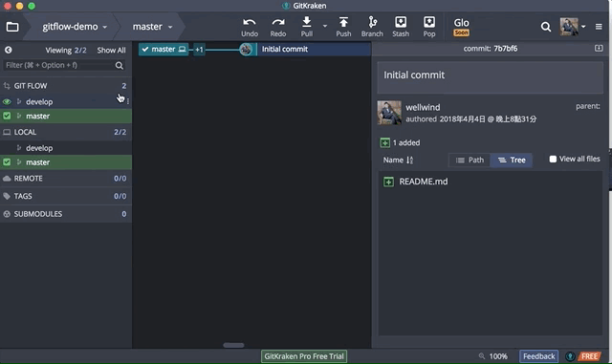Switch file list to Tree view
The height and width of the screenshot is (364, 612).
(512, 160)
